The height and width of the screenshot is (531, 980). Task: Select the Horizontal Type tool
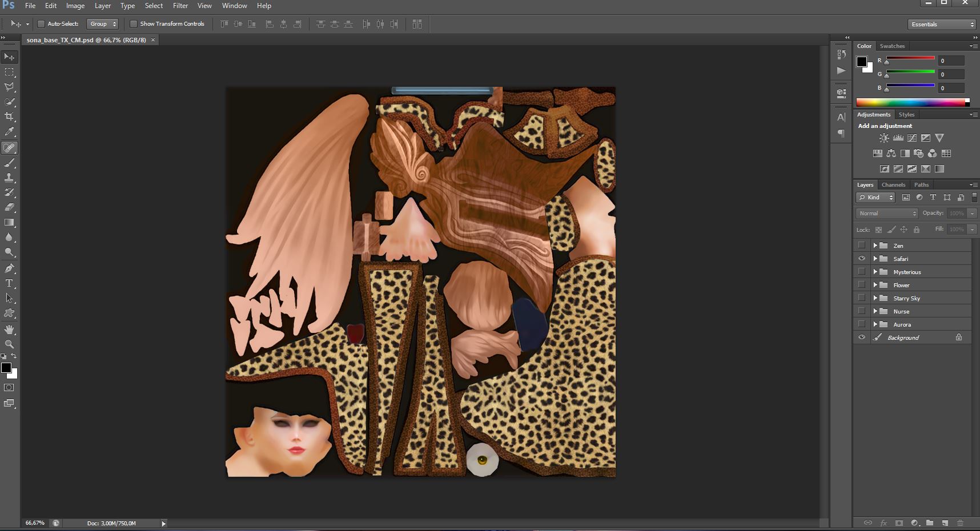point(9,283)
